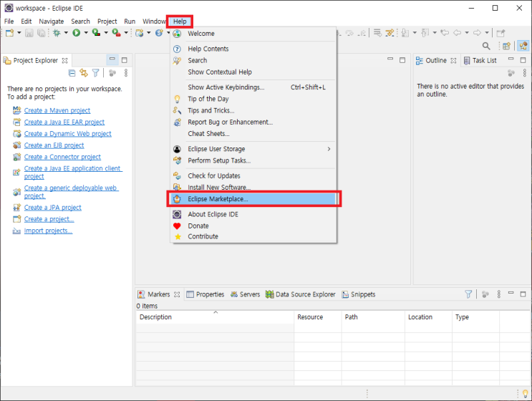
Task: Open the Debug configurations dropdown arrow
Action: click(66, 33)
